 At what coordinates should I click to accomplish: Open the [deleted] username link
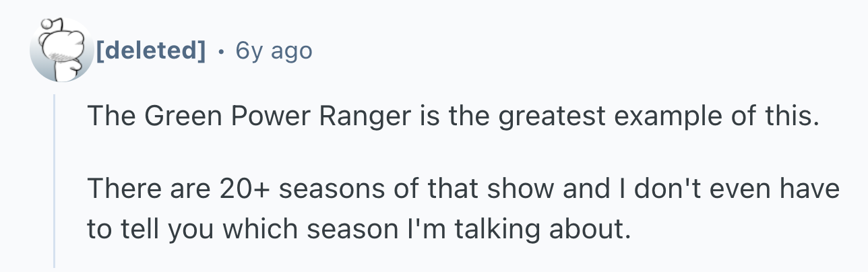(x=150, y=50)
